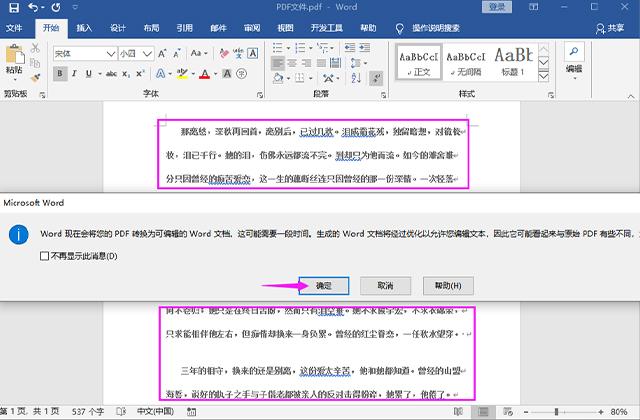Screen dimensions: 640x420
Task: Open the 编辑 editing dropdown
Action: pyautogui.click(x=574, y=61)
